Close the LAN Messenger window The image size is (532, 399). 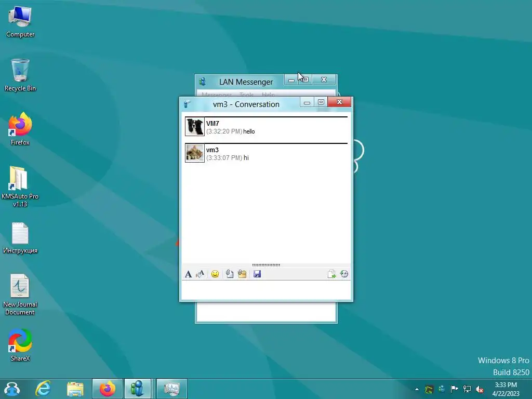click(x=324, y=79)
